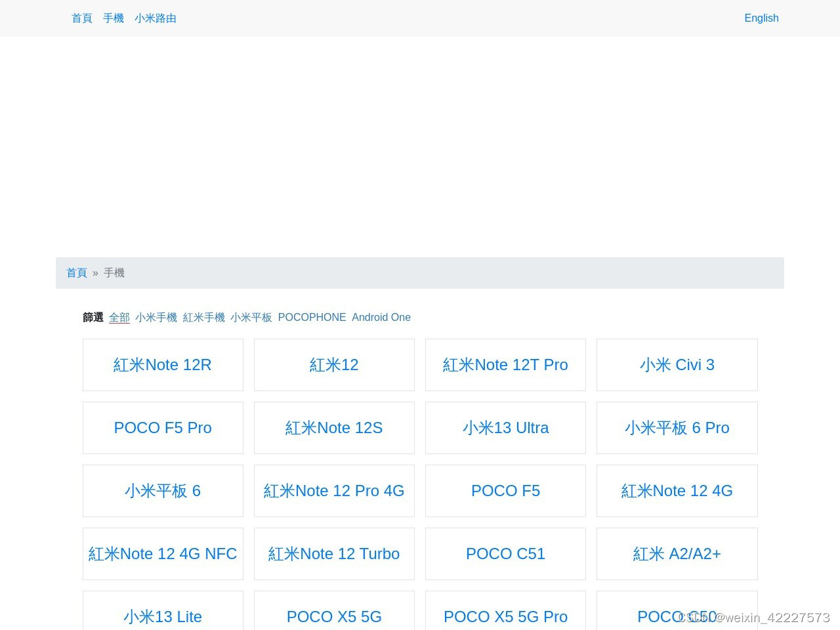
Task: Open the 紅米 A2/A2+ card
Action: (x=677, y=554)
